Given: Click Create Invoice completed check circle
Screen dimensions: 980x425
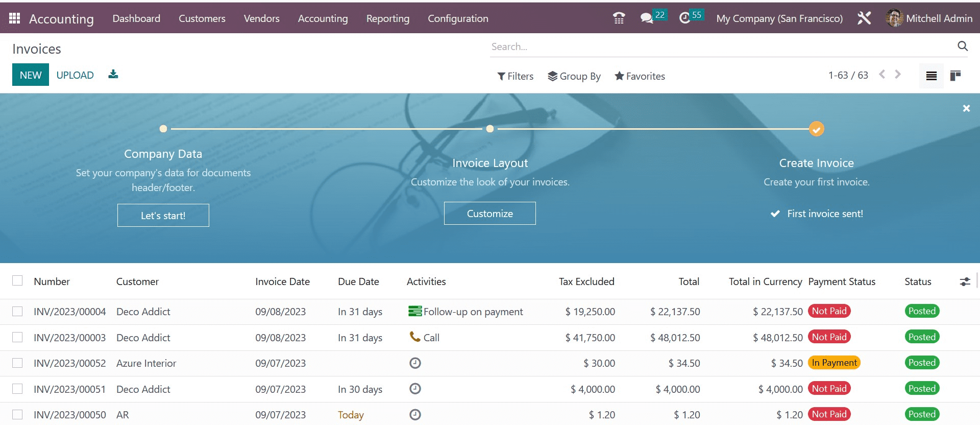Looking at the screenshot, I should (817, 129).
